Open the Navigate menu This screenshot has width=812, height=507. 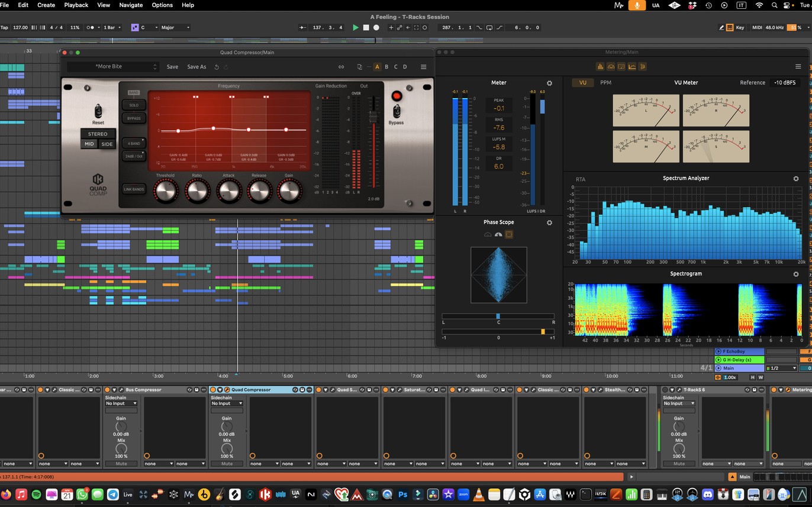(131, 5)
